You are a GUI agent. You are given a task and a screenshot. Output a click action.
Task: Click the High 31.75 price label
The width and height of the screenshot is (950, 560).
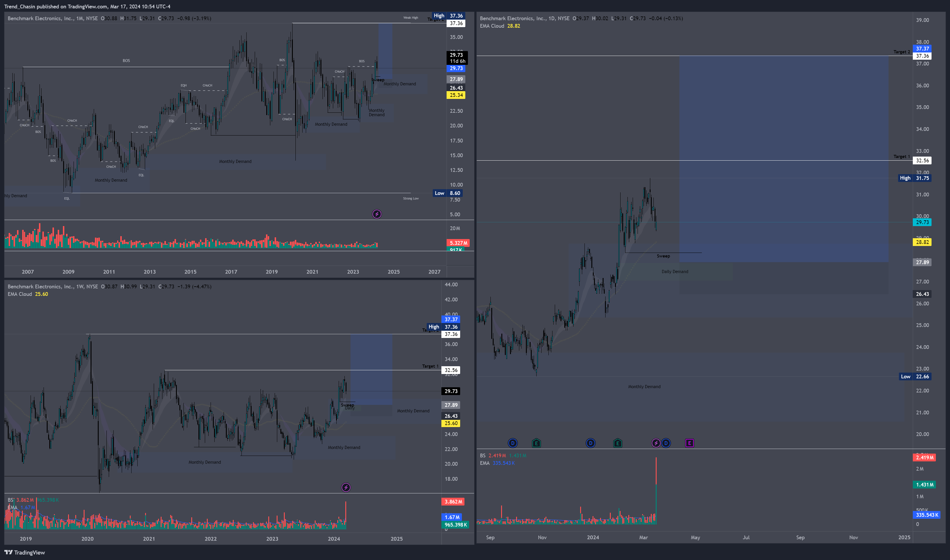(x=915, y=178)
